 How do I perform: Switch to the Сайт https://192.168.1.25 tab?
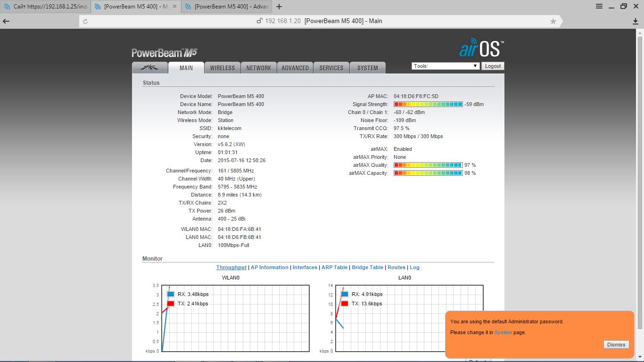coord(45,7)
